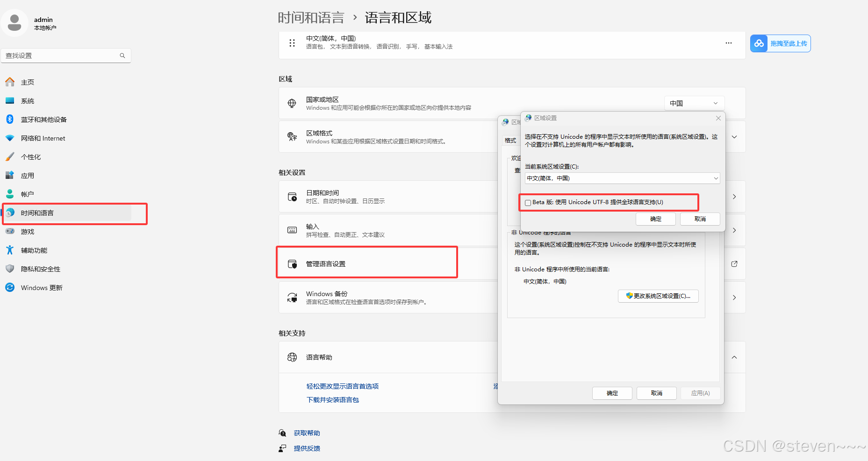Screen dimensions: 868x461
Task: Open the 国家或地区 dropdown showing 中国
Action: tap(694, 103)
